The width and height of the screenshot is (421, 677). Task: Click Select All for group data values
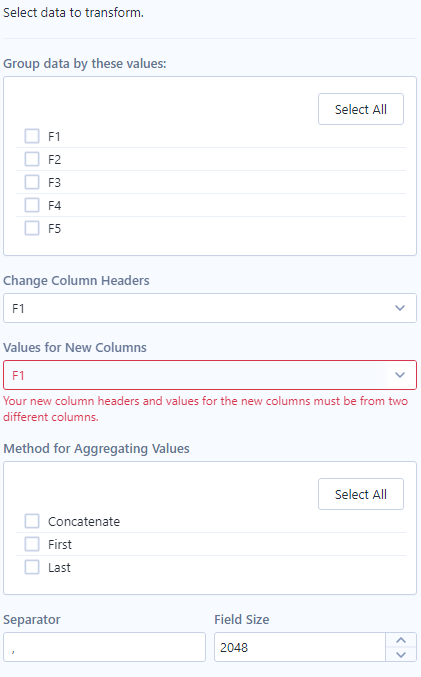361,109
